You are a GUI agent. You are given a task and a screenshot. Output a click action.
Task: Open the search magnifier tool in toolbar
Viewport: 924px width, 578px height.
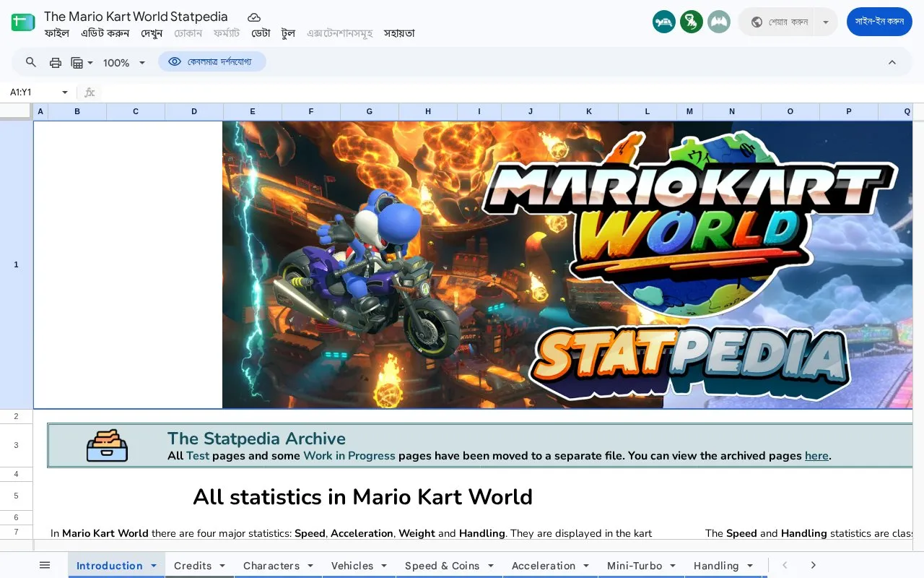click(31, 62)
